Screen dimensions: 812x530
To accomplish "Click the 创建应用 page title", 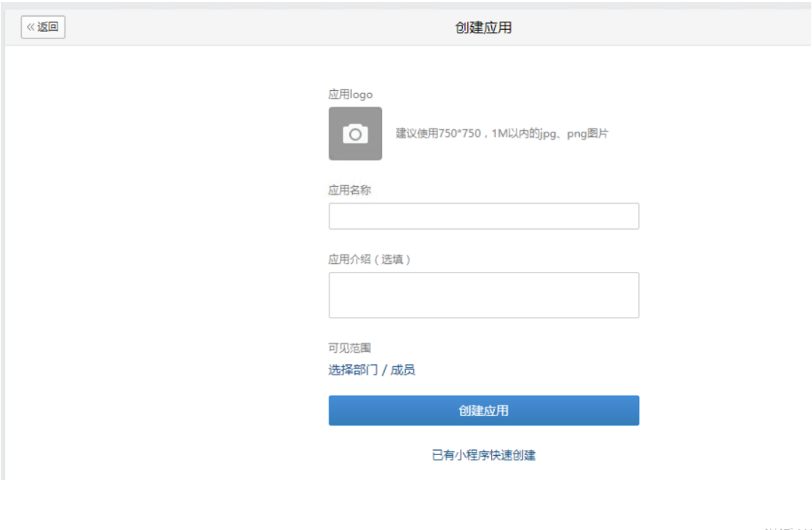I will point(483,28).
